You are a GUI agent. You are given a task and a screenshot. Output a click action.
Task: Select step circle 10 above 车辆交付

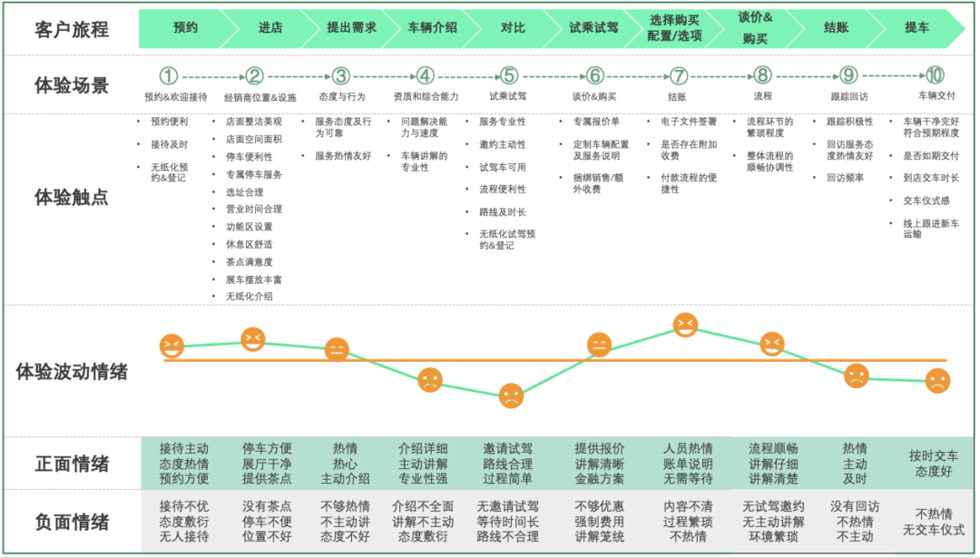click(936, 76)
